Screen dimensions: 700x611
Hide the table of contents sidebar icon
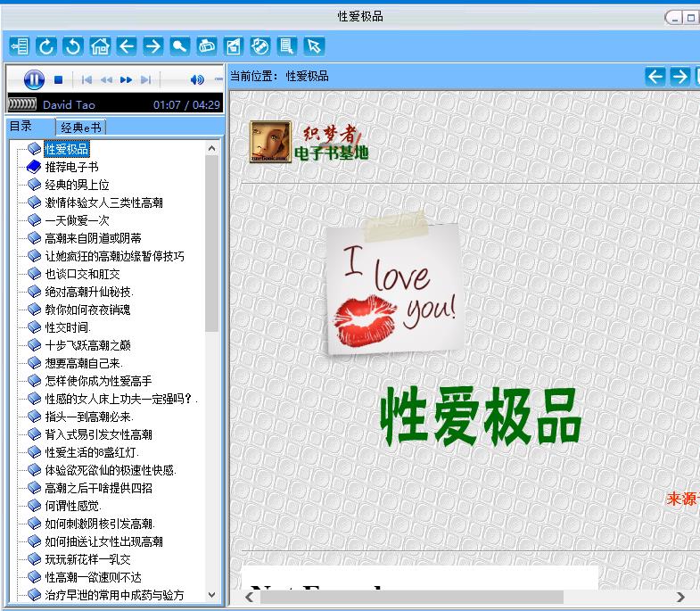20,46
